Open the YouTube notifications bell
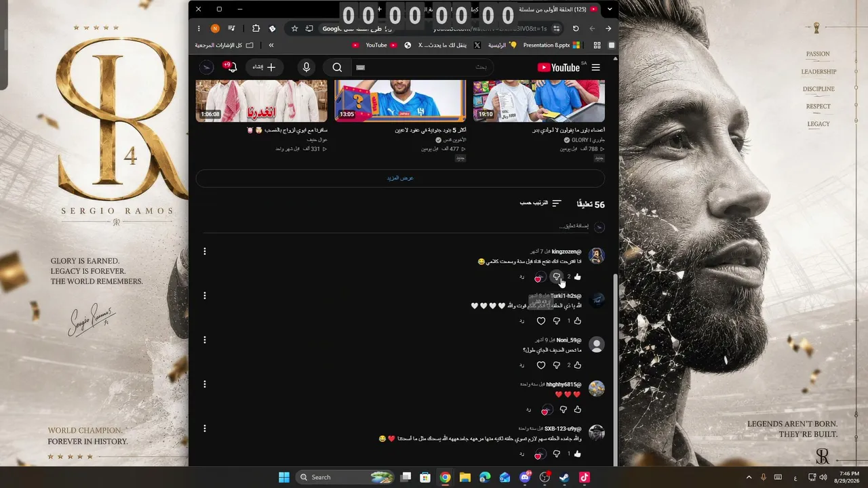 [231, 67]
